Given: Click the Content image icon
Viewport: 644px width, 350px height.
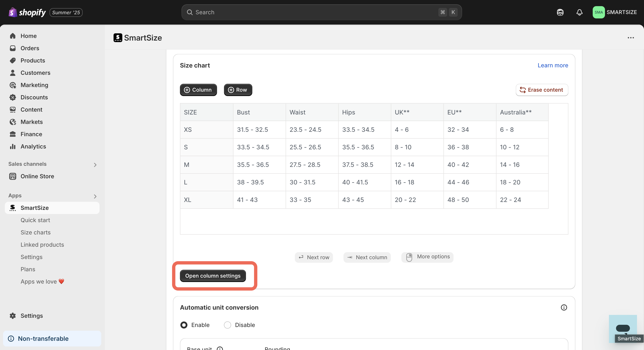Looking at the screenshot, I should pos(13,110).
